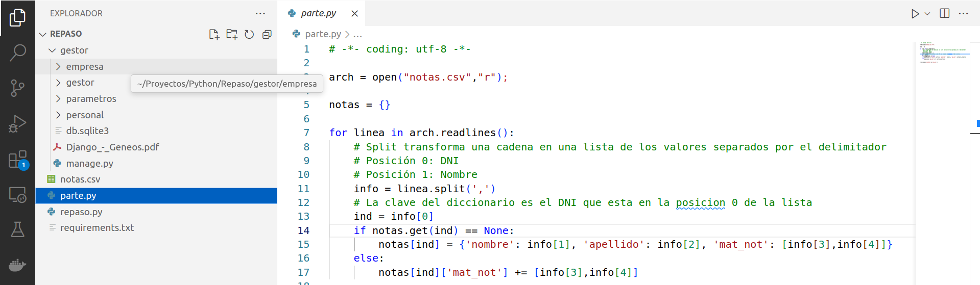
Task: Open the Testing flask view
Action: pos(17,230)
